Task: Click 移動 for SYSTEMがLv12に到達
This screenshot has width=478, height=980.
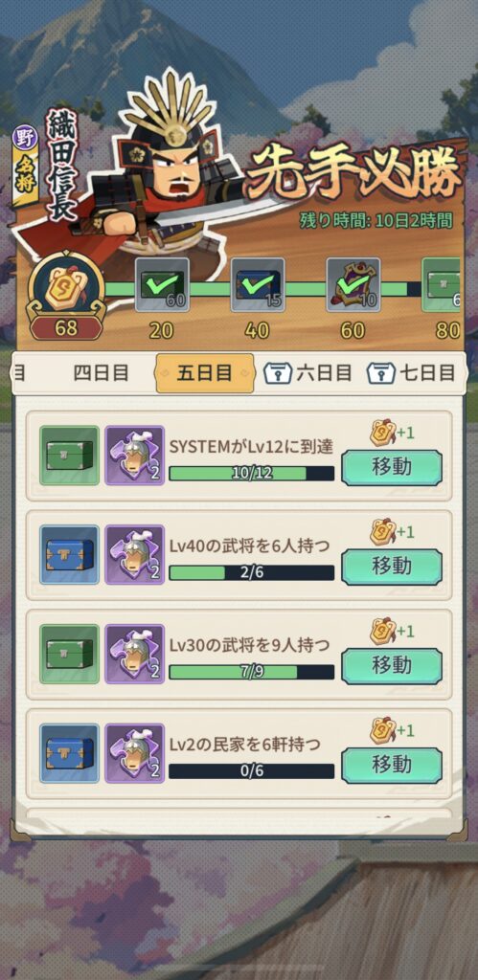Action: [392, 468]
